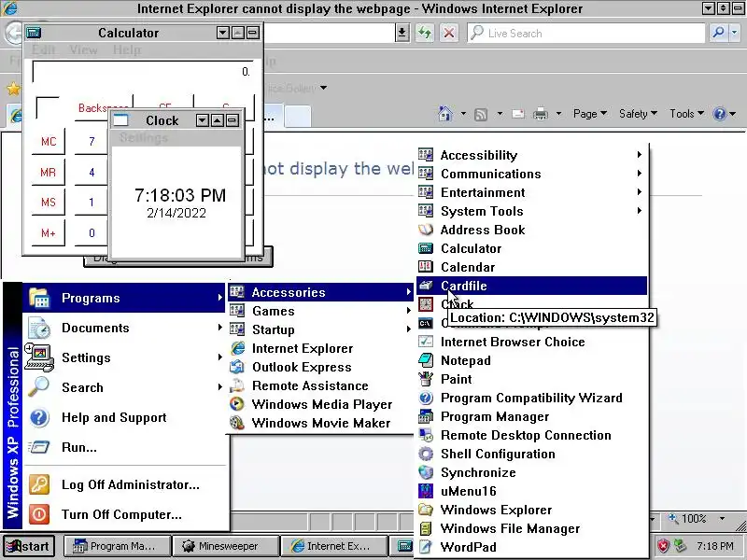747x560 pixels.
Task: Open the Settings submenu in Start menu
Action: pos(124,357)
